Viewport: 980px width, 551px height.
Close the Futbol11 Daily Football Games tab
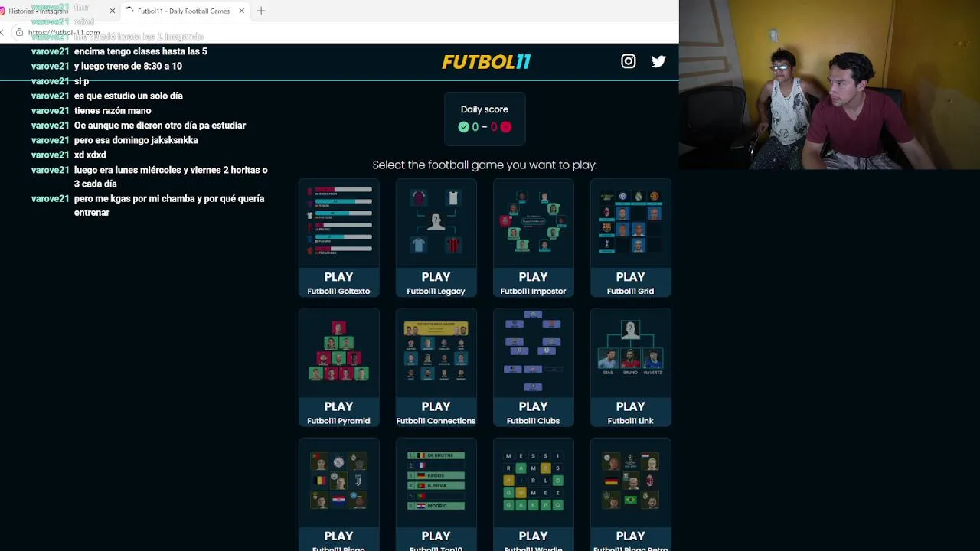pyautogui.click(x=242, y=11)
